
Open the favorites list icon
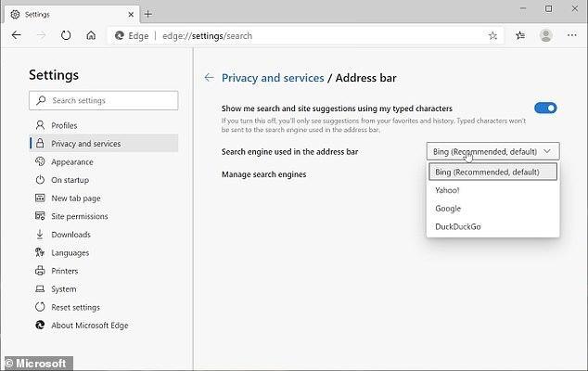(520, 35)
